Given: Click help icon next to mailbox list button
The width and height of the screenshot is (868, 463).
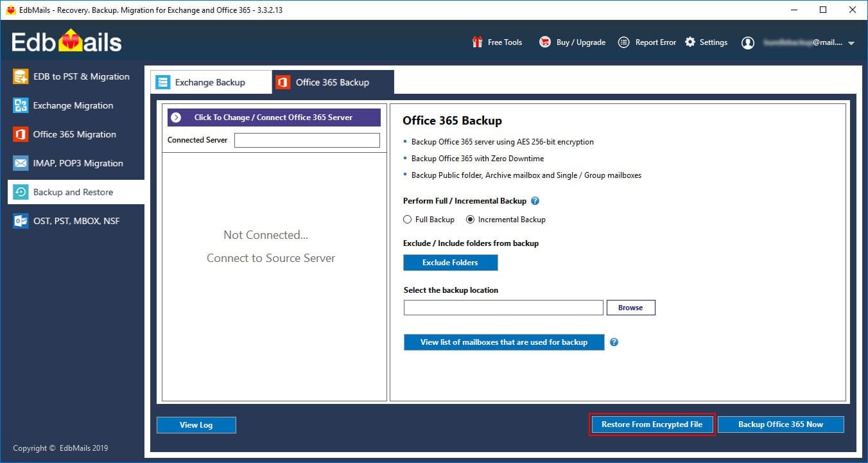Looking at the screenshot, I should pos(614,342).
